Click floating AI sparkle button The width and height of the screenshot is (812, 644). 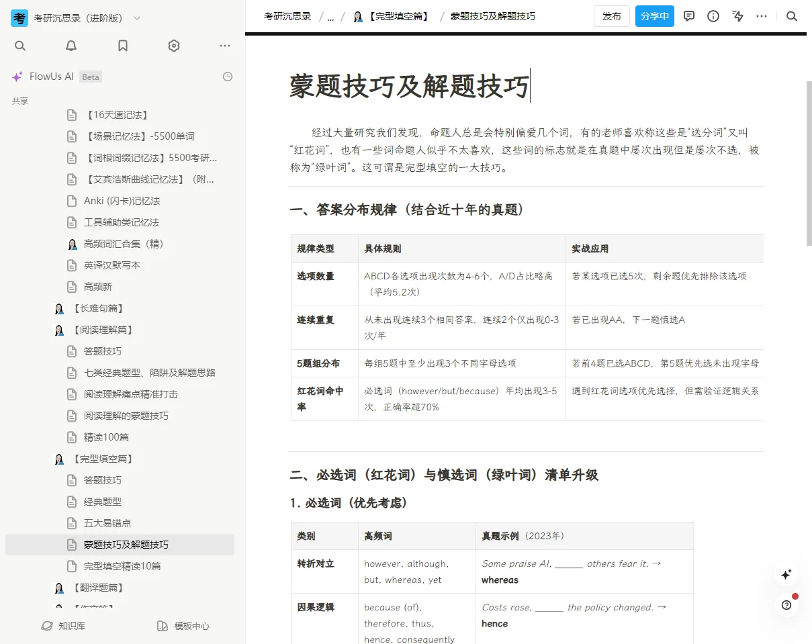point(786,575)
